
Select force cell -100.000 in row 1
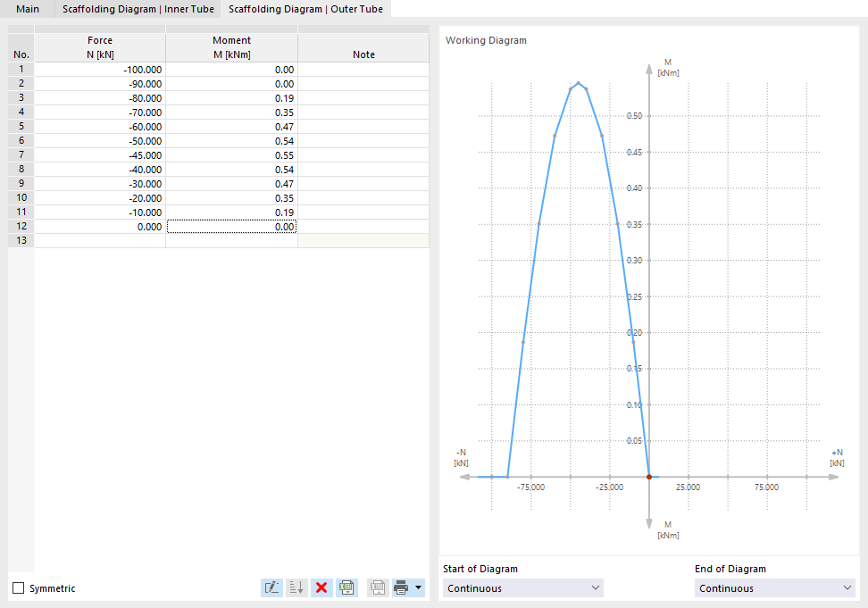[100, 70]
